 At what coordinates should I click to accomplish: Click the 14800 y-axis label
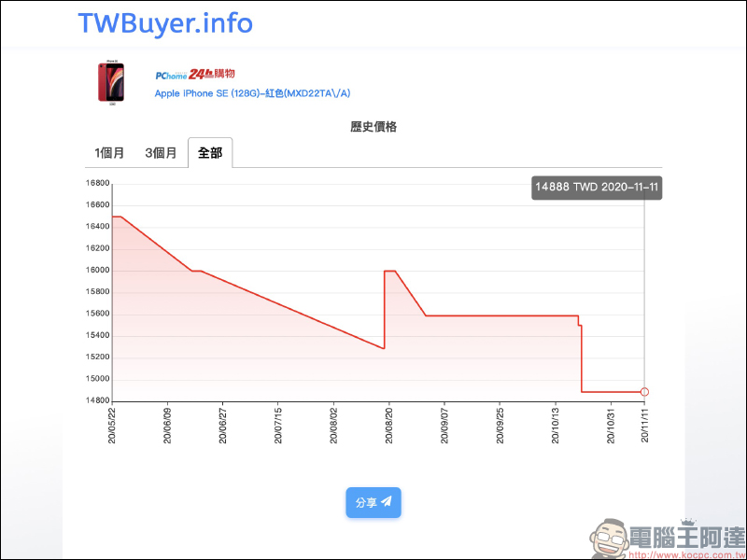(x=98, y=400)
